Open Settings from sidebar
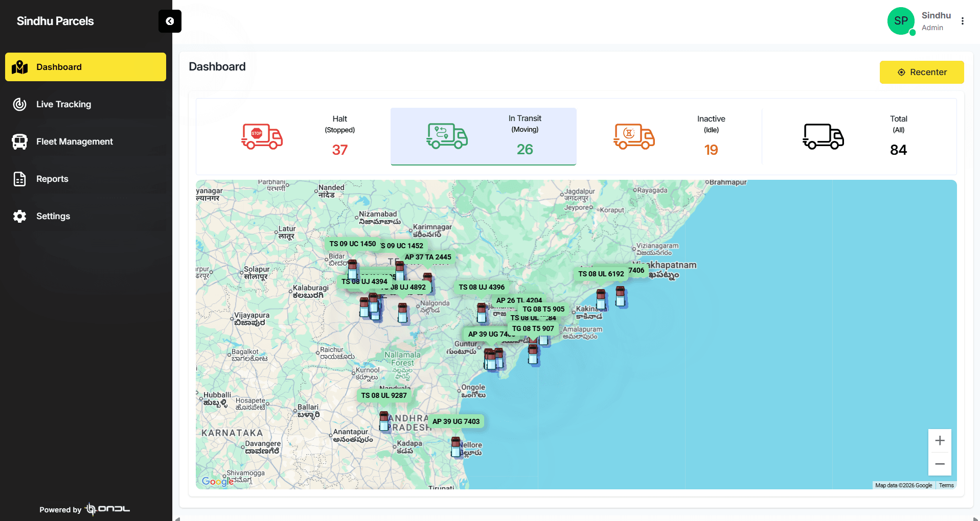 tap(85, 216)
